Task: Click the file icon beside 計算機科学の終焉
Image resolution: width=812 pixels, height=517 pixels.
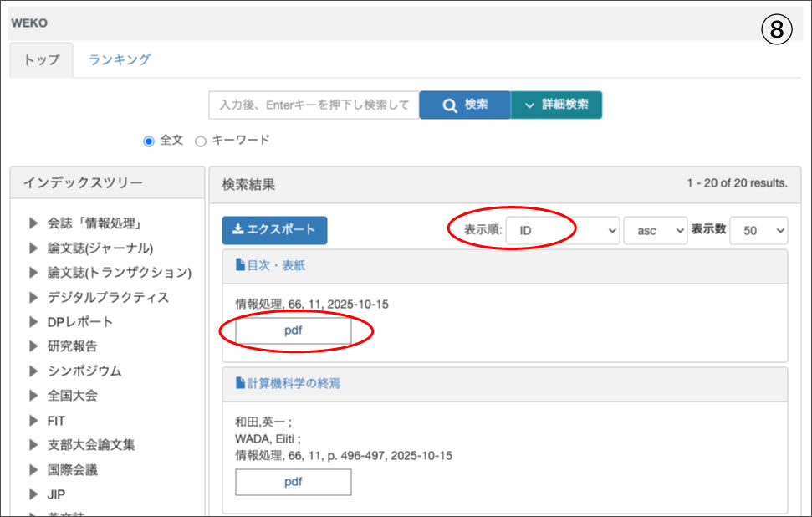Action: pos(240,384)
